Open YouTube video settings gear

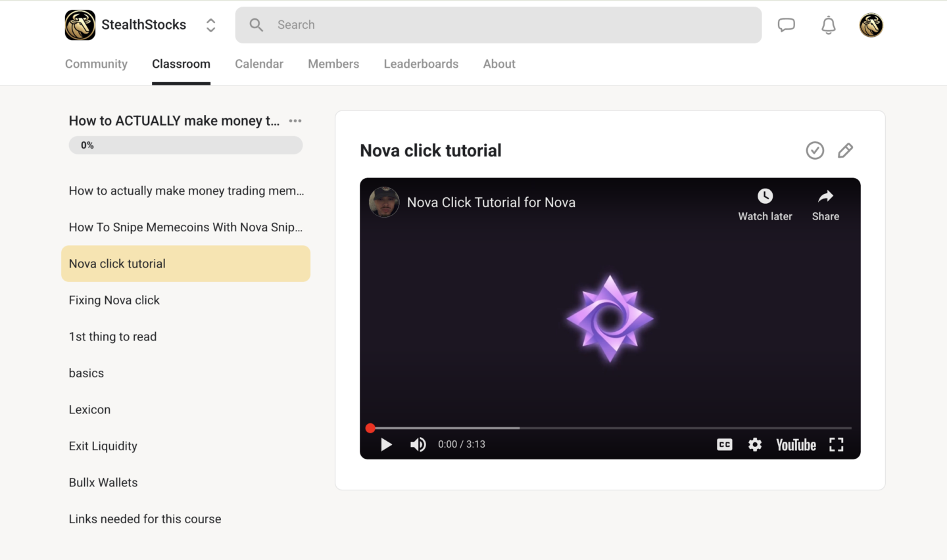pyautogui.click(x=755, y=445)
